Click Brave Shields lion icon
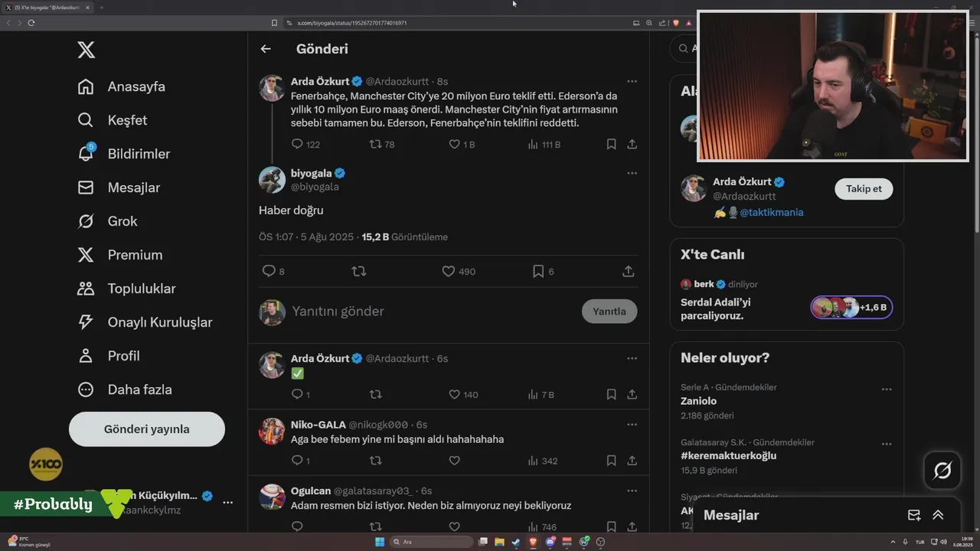 click(676, 23)
